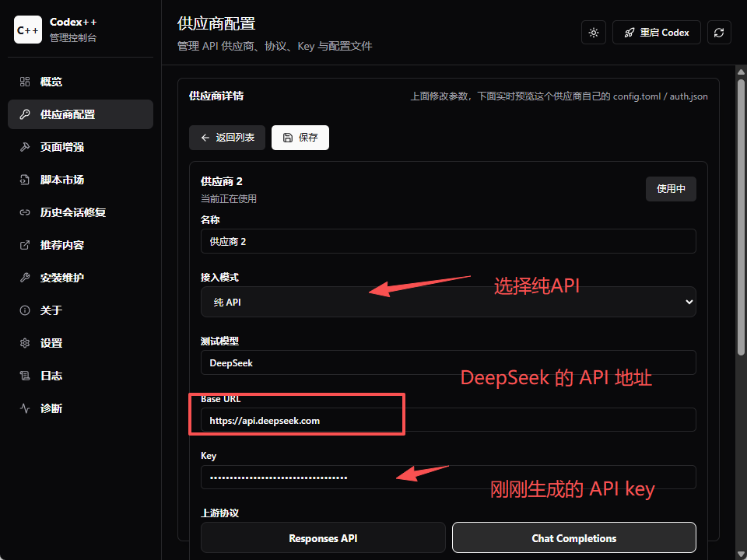
Task: Click the chevron arrow of 接入模式 dropdown
Action: 689,302
